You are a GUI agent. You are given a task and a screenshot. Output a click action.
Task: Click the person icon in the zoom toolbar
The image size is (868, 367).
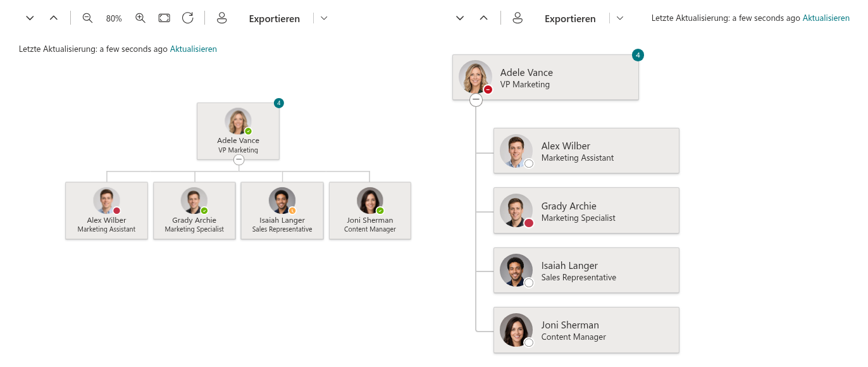click(x=221, y=18)
